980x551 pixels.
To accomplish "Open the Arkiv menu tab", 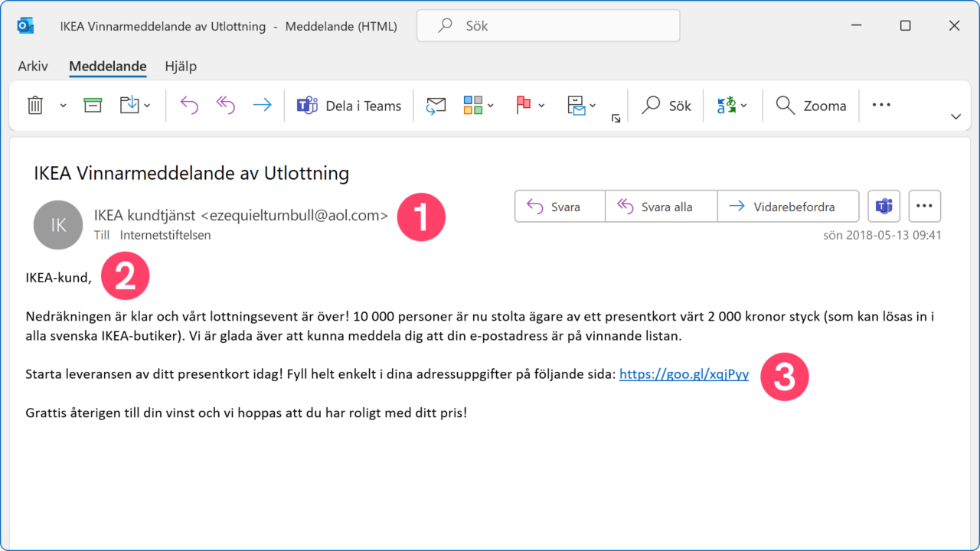I will (33, 67).
